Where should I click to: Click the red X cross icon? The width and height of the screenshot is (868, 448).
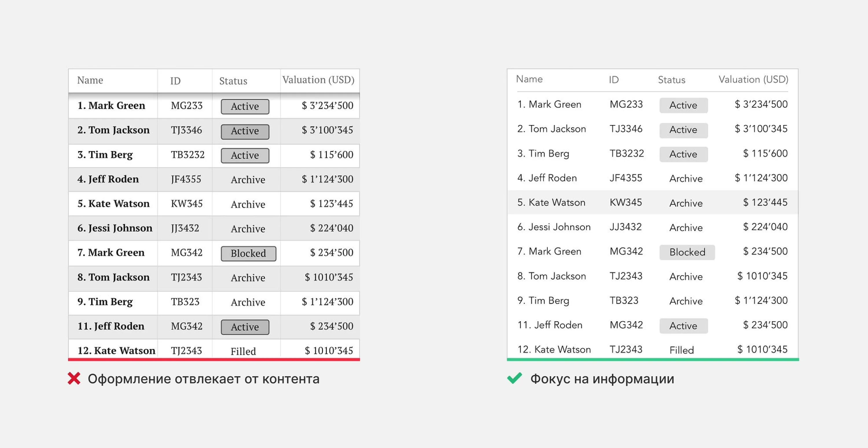tap(74, 378)
